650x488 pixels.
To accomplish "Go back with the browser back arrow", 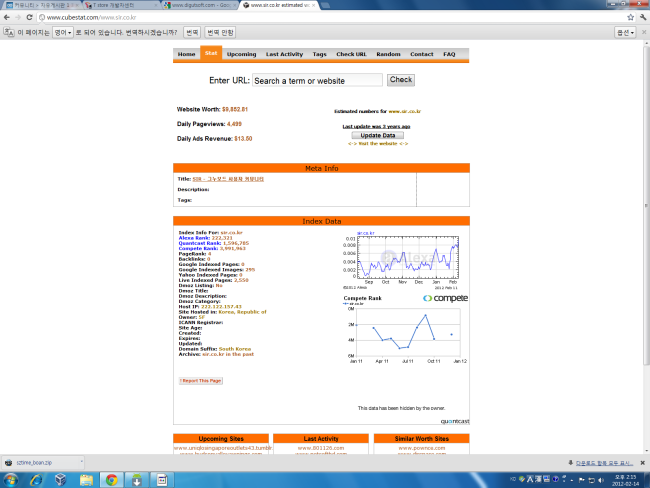I will tap(7, 17).
